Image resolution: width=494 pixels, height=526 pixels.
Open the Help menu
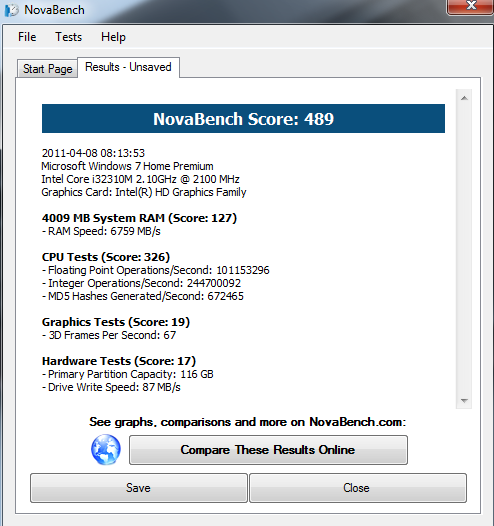[113, 37]
